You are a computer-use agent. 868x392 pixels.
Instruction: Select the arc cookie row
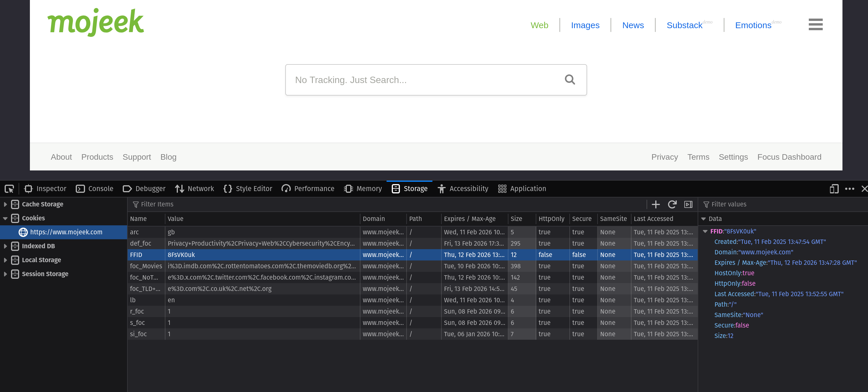[412, 232]
